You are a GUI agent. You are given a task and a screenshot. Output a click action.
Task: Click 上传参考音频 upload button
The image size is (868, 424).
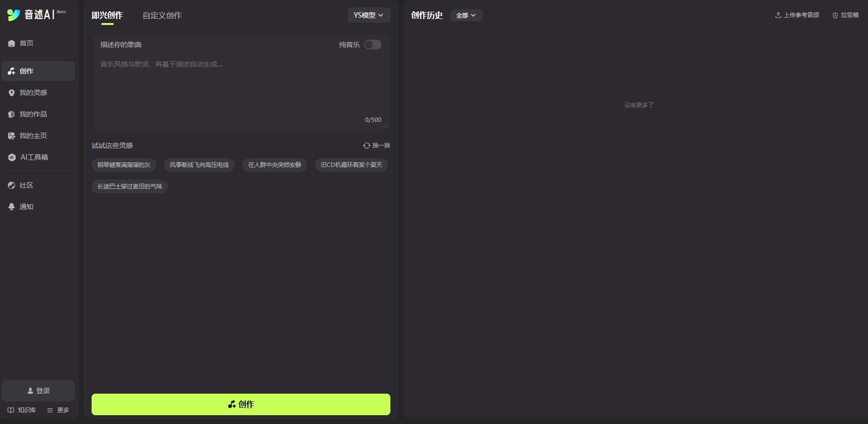(797, 15)
